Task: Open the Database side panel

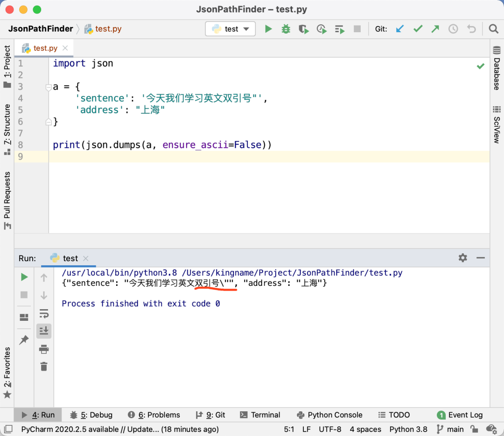Action: tap(497, 68)
